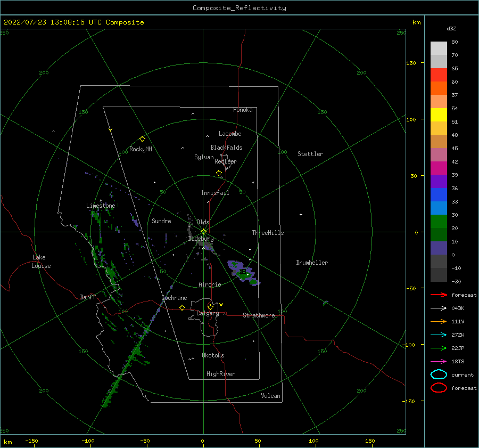Image resolution: width=479 pixels, height=448 pixels.
Task: Click the red forecast arrow in the legend
Action: tap(439, 295)
